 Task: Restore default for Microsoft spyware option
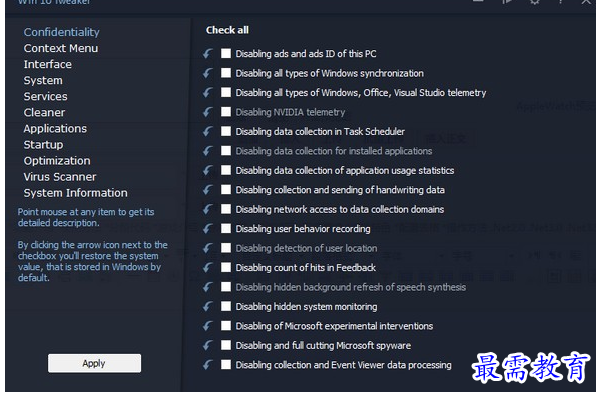click(x=208, y=345)
